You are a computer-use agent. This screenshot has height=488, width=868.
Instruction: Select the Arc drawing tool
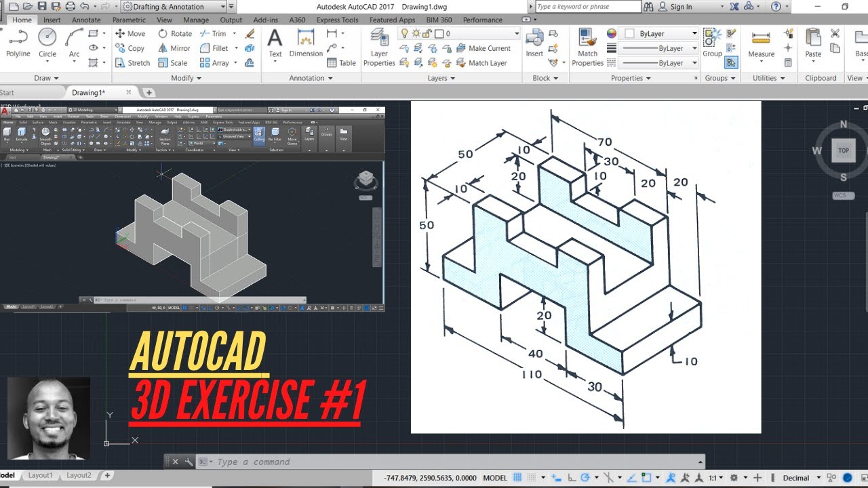tap(74, 44)
